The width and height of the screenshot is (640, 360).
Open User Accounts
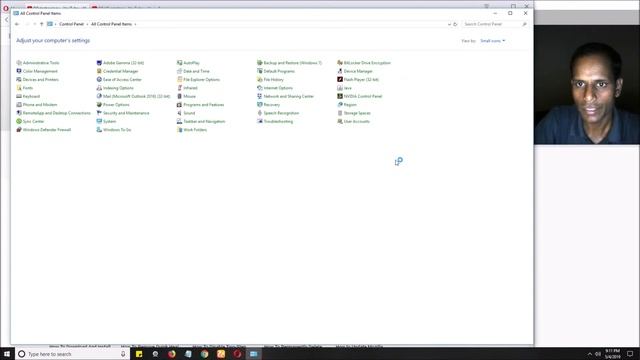[x=354, y=121]
